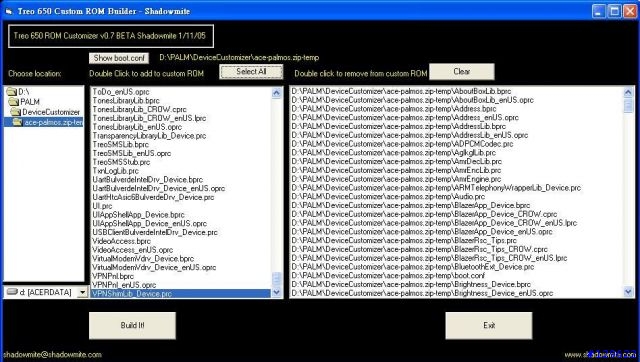Click the Select All button
The height and width of the screenshot is (362, 640).
[251, 71]
